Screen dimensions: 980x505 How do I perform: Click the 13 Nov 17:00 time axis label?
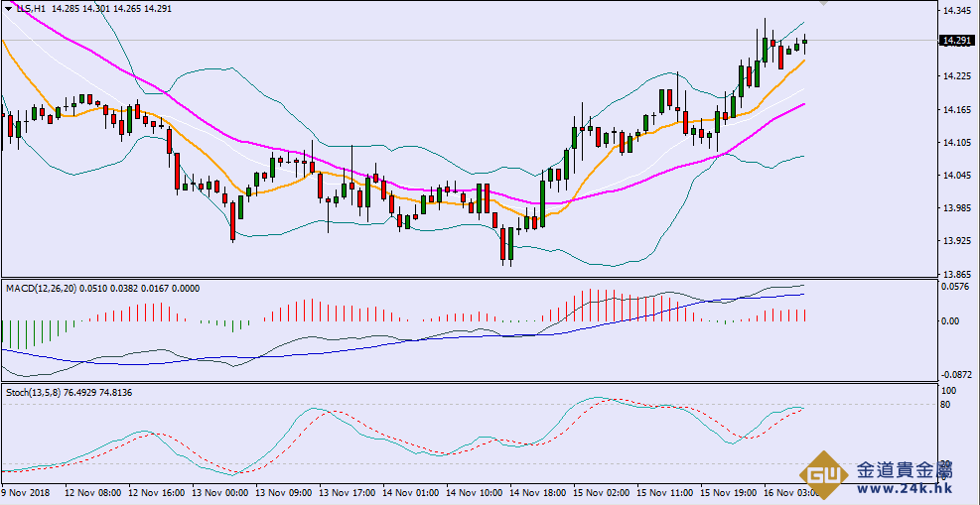tap(347, 492)
